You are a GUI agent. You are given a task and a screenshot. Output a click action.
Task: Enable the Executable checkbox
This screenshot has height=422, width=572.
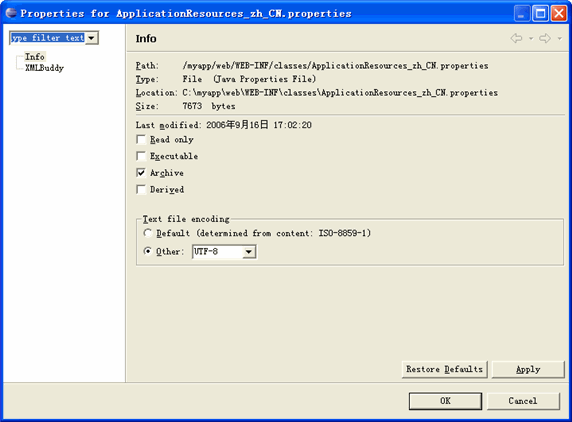pos(141,156)
